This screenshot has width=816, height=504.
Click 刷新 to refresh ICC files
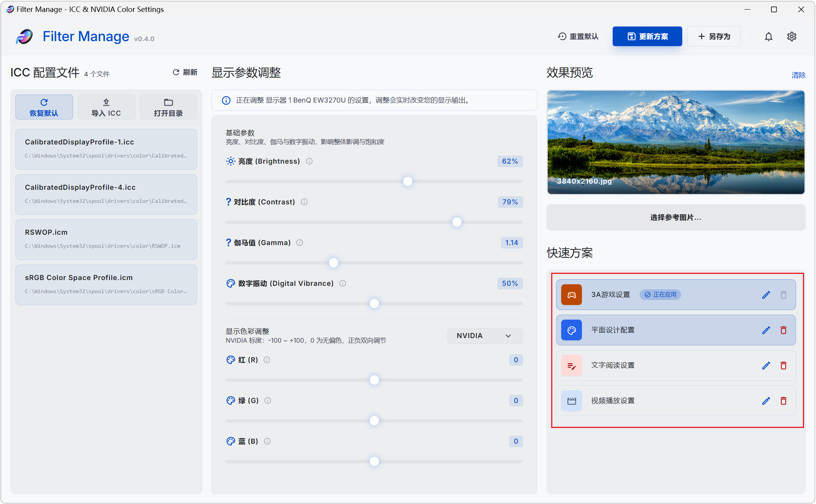pos(185,72)
